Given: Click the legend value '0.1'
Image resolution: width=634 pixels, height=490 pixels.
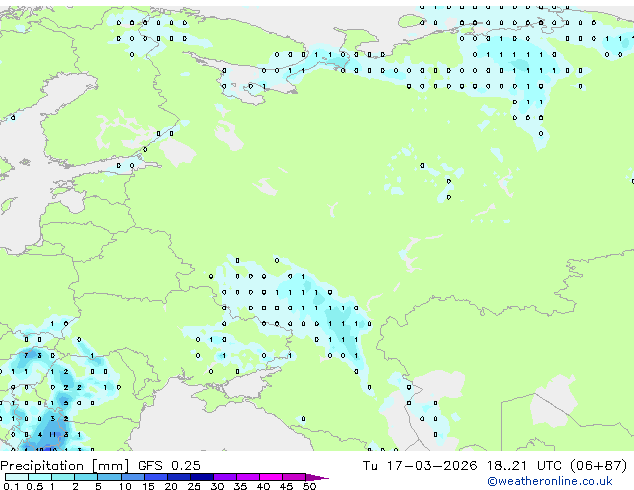Looking at the screenshot, I should point(11,486).
